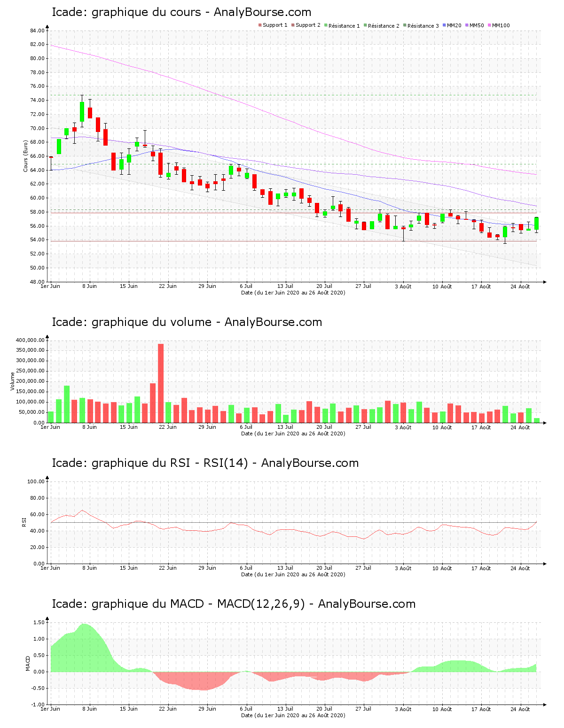Click '3 Août' date under volume chart

pyautogui.click(x=403, y=427)
